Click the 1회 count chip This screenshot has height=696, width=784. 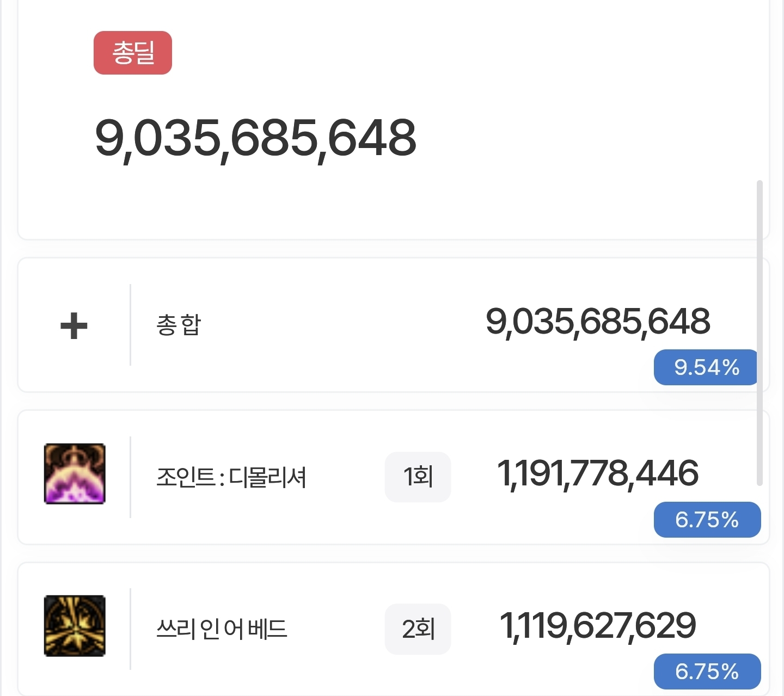click(x=418, y=477)
